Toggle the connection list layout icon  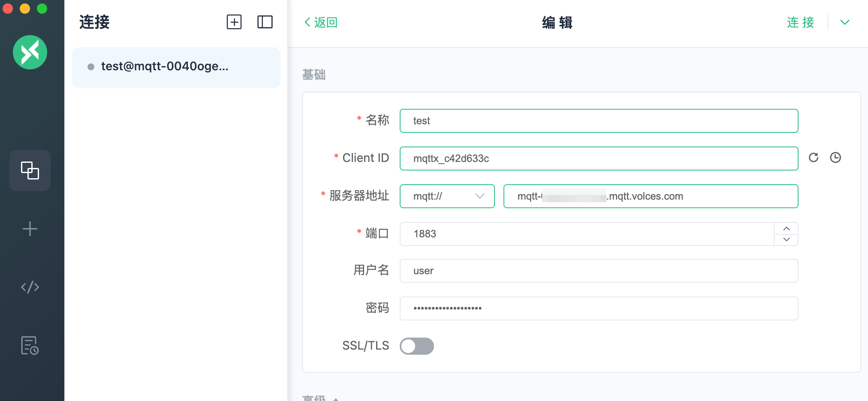click(265, 22)
